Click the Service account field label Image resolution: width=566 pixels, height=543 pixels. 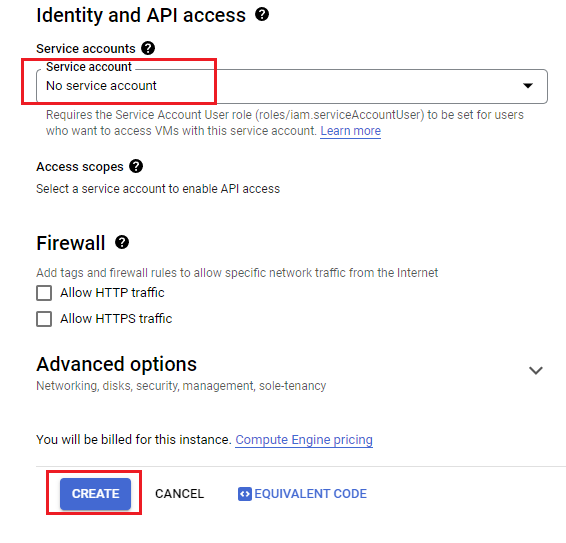(x=89, y=67)
